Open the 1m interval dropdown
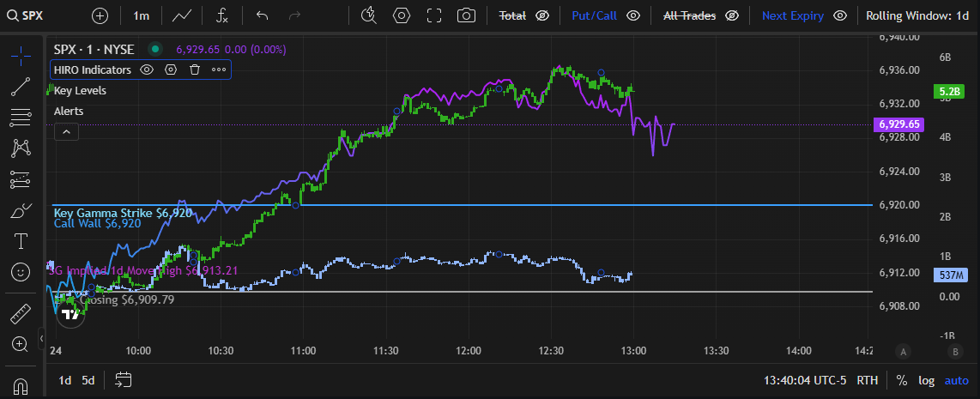980x399 pixels. pyautogui.click(x=142, y=15)
